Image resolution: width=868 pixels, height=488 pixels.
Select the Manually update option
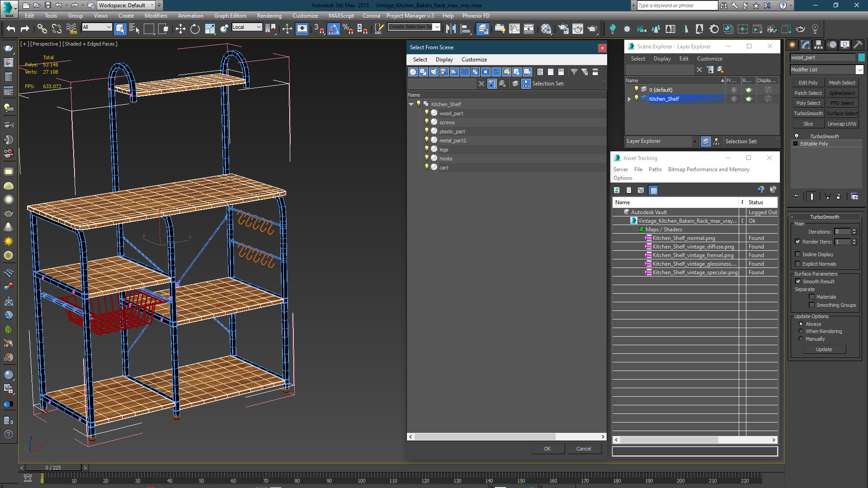point(801,339)
